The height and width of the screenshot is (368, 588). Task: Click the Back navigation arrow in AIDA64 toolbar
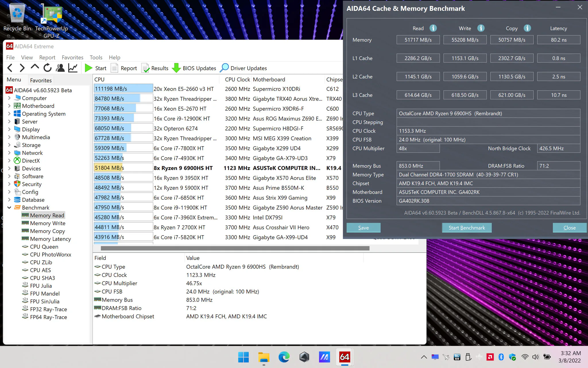pyautogui.click(x=10, y=68)
